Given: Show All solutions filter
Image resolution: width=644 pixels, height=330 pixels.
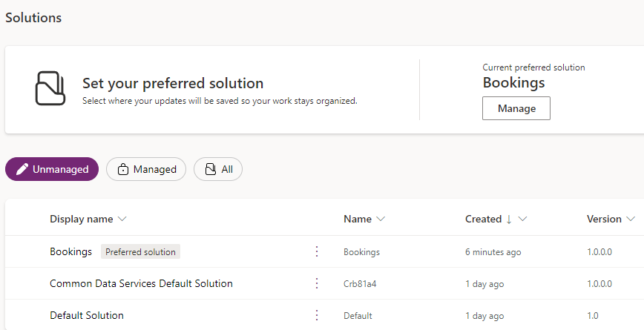Looking at the screenshot, I should pos(218,169).
